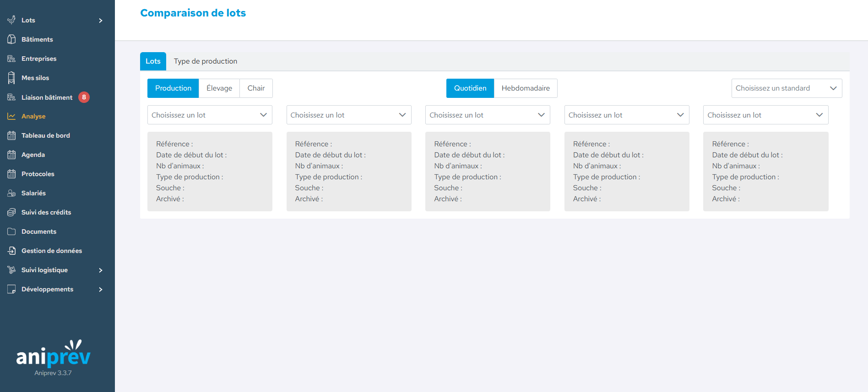Click the Analyse chart icon
868x392 pixels.
click(11, 116)
